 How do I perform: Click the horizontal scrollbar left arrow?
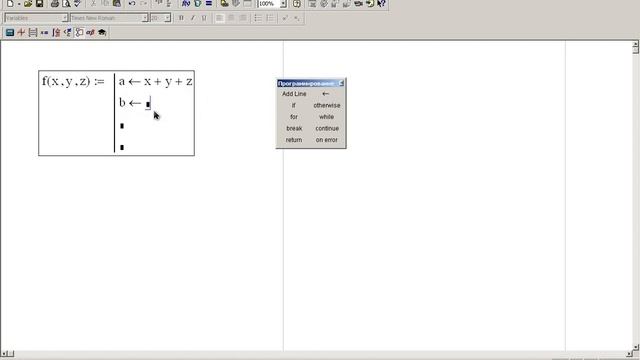tap(4, 353)
